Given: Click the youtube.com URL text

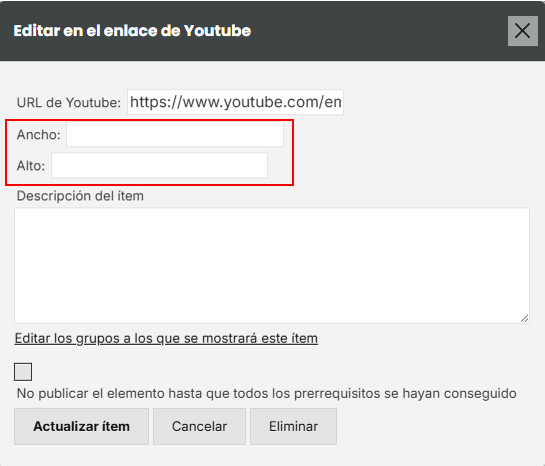Looking at the screenshot, I should pyautogui.click(x=235, y=102).
